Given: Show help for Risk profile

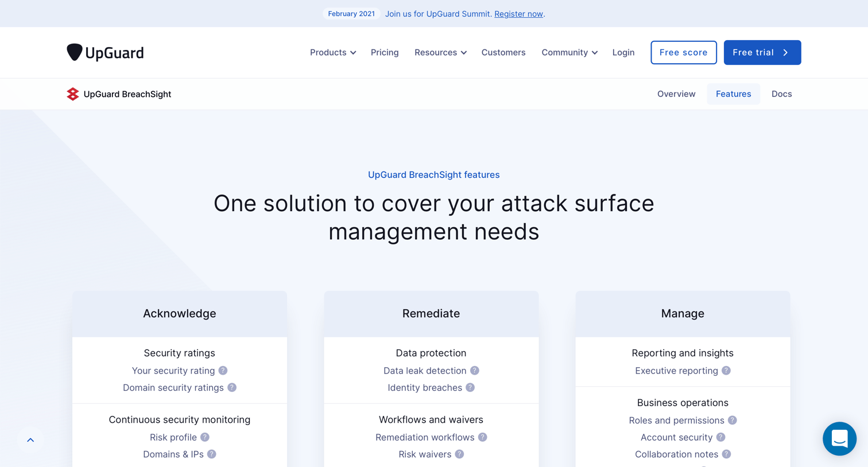Looking at the screenshot, I should tap(205, 437).
